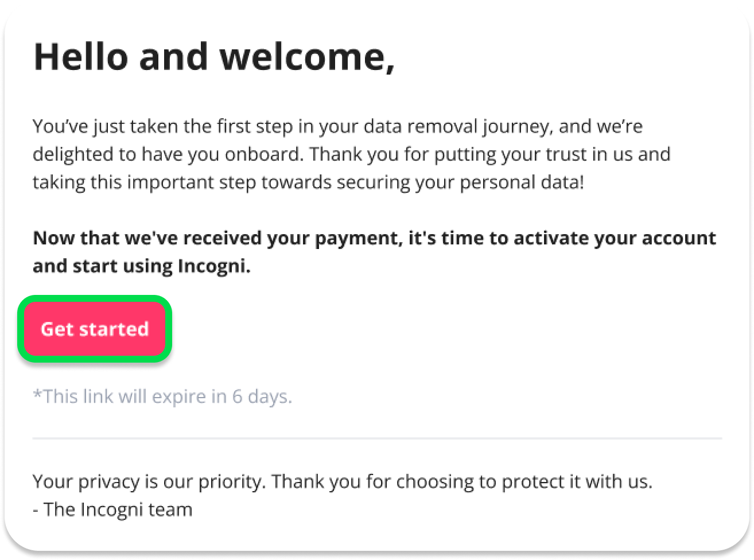754x560 pixels.
Task: Click the horizontal divider line above footer
Action: pyautogui.click(x=377, y=438)
